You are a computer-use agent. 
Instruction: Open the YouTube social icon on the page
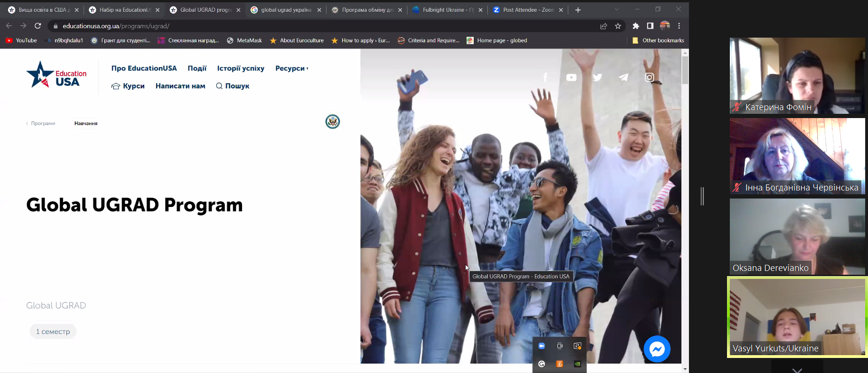coord(571,78)
